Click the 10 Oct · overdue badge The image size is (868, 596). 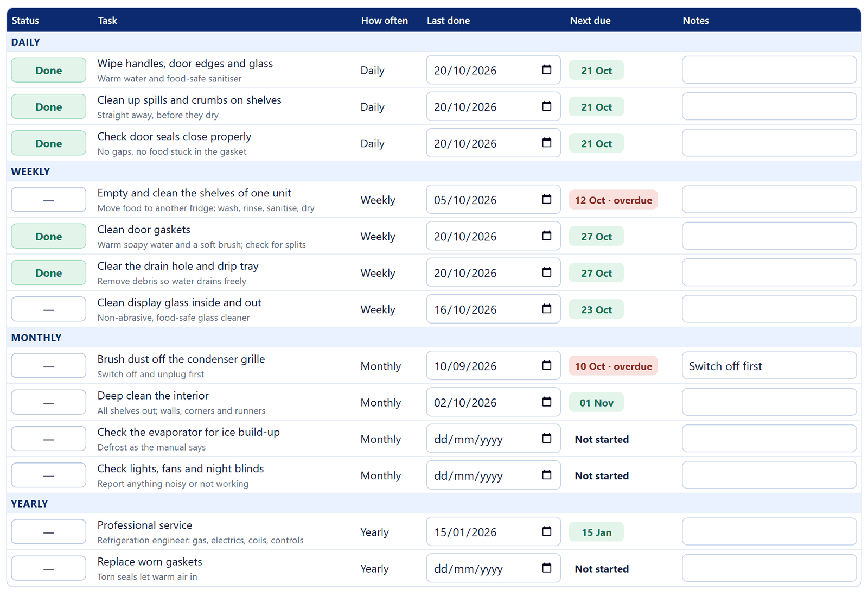coord(613,366)
